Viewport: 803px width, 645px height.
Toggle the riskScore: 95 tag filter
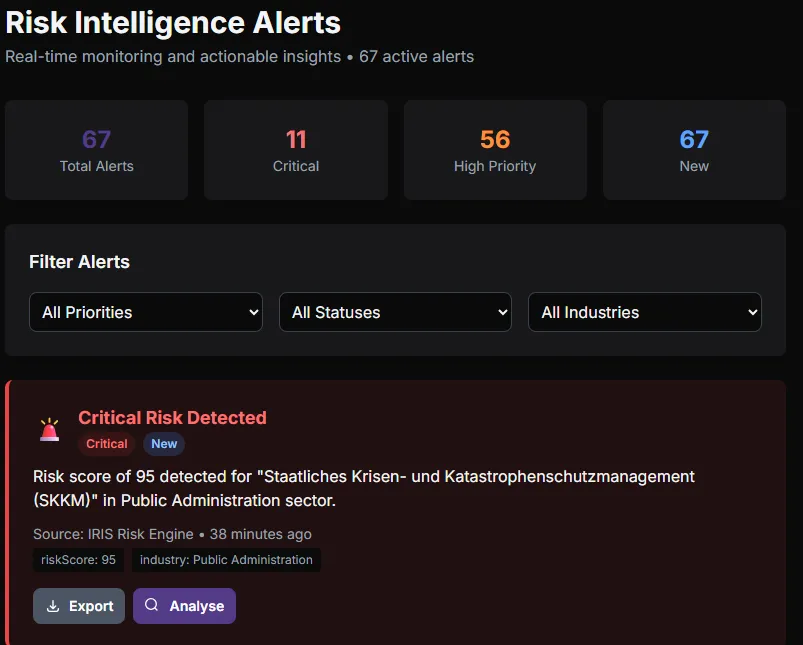click(x=78, y=560)
